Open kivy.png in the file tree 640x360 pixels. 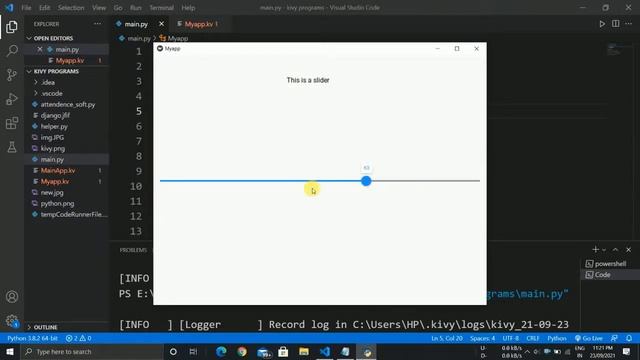53,149
